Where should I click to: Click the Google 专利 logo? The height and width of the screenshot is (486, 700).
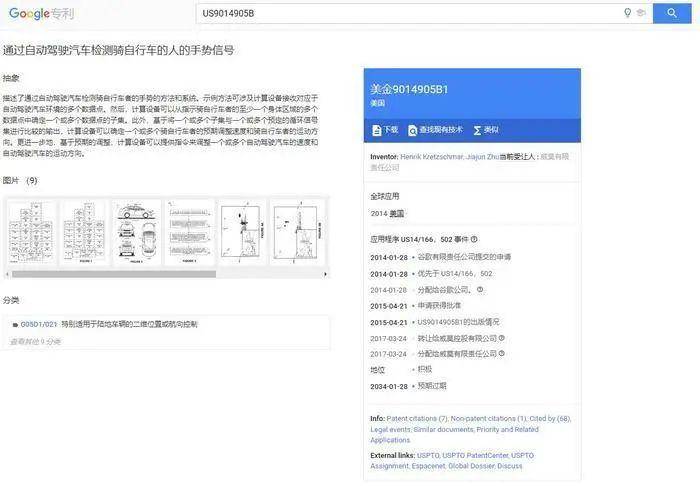[41, 13]
